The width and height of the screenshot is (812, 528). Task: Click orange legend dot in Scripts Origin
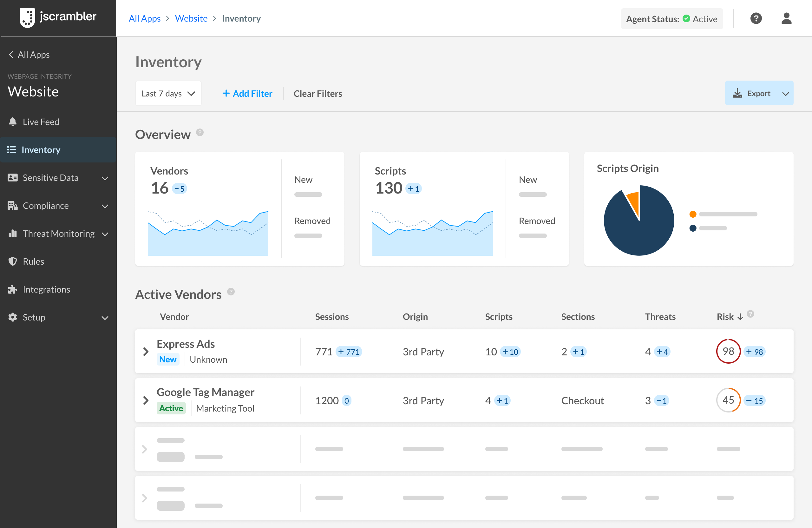coord(693,214)
